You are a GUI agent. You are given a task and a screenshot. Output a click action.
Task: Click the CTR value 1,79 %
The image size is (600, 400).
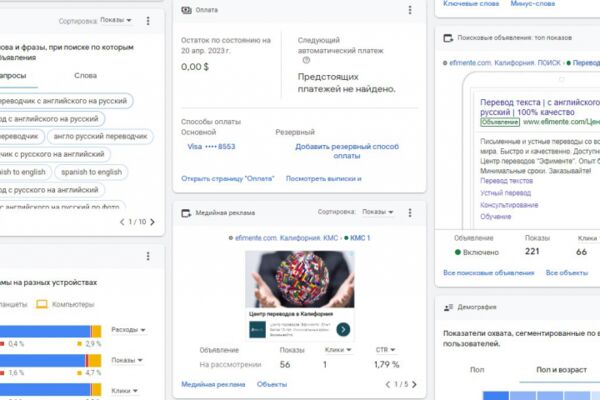tap(386, 365)
